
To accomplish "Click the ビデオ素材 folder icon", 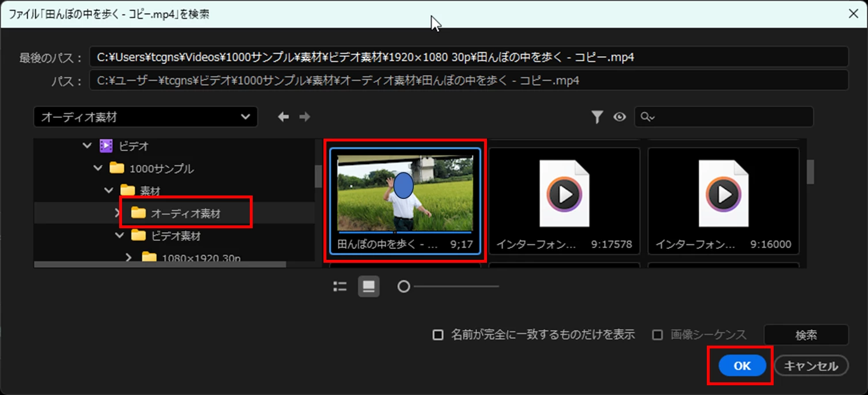I will [138, 235].
